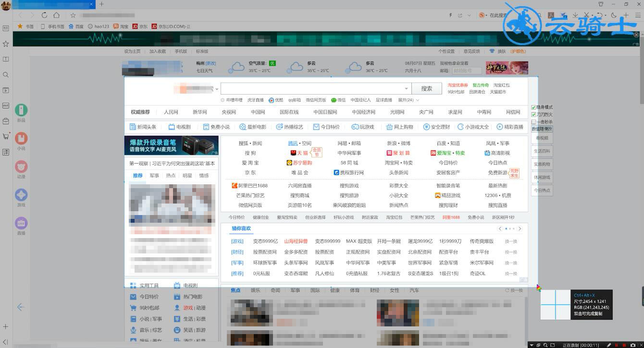Viewport: 644px width, 348px height.
Task: Open the PDF tool toolbar icon
Action: (551, 15)
